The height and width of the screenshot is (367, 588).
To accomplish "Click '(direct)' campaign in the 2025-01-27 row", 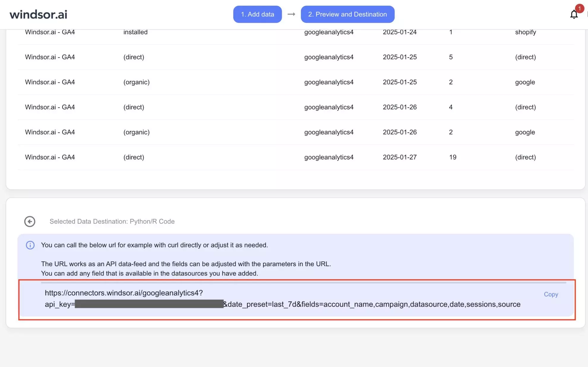I will coord(134,157).
